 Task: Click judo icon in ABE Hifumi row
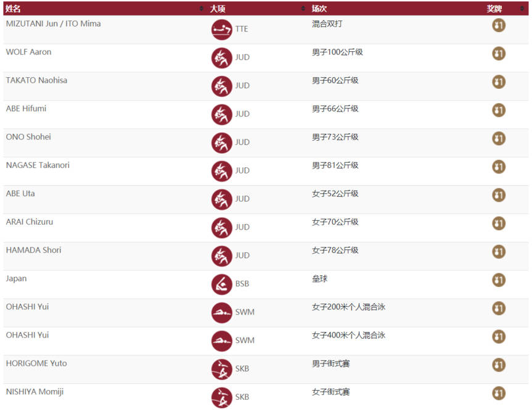click(x=221, y=114)
